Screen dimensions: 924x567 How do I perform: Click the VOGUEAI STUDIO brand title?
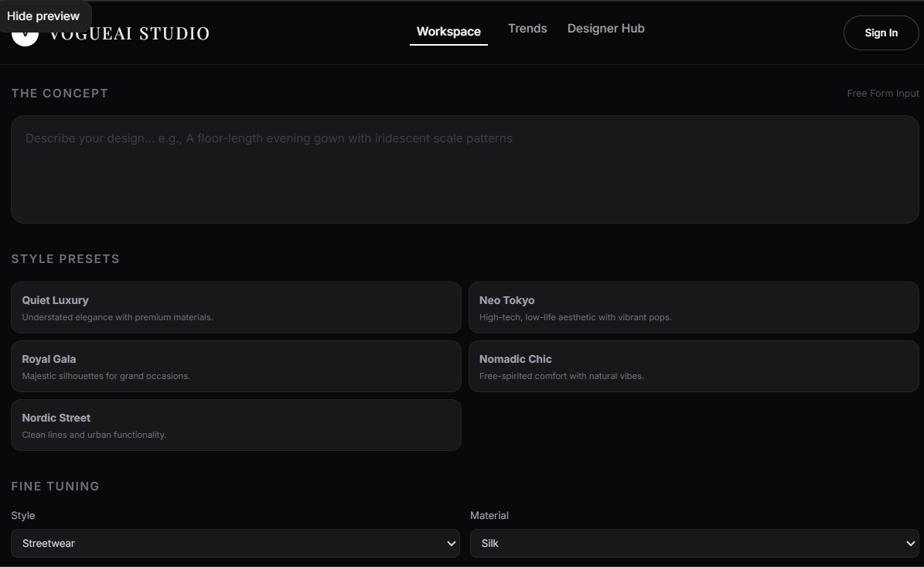click(130, 34)
